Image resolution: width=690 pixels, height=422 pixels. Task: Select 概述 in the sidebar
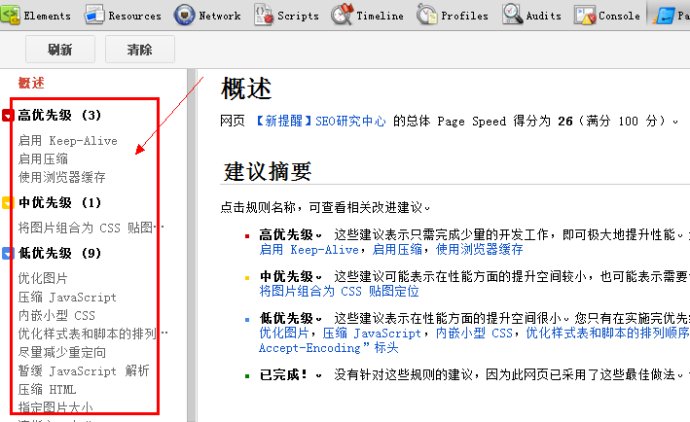[31, 83]
